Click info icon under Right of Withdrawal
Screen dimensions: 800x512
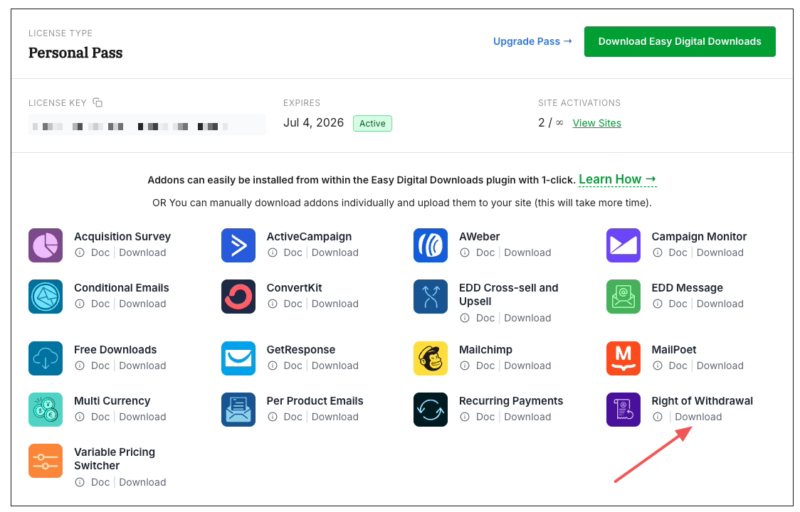coord(658,417)
